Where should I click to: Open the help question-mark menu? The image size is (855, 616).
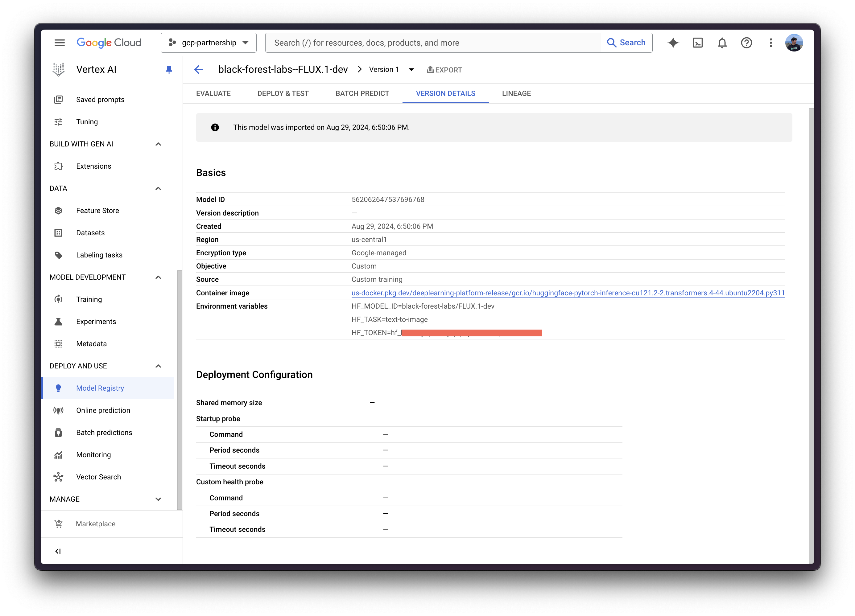click(x=746, y=43)
